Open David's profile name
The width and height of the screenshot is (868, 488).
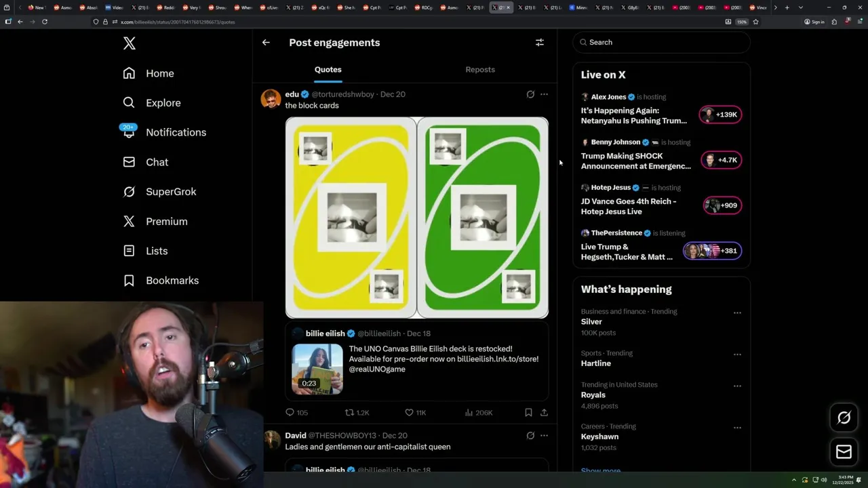click(296, 435)
